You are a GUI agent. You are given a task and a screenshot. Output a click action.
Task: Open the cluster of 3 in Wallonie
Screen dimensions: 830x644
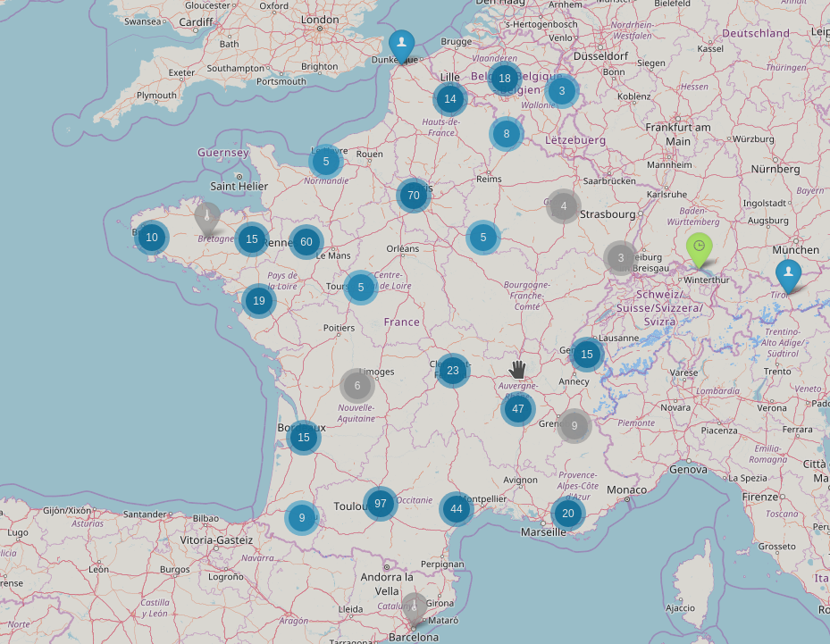562,91
